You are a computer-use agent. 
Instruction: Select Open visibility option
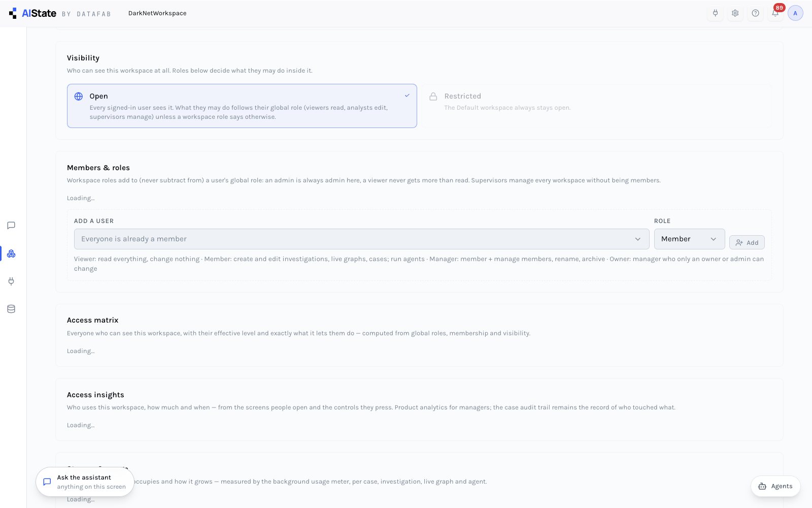tap(242, 106)
